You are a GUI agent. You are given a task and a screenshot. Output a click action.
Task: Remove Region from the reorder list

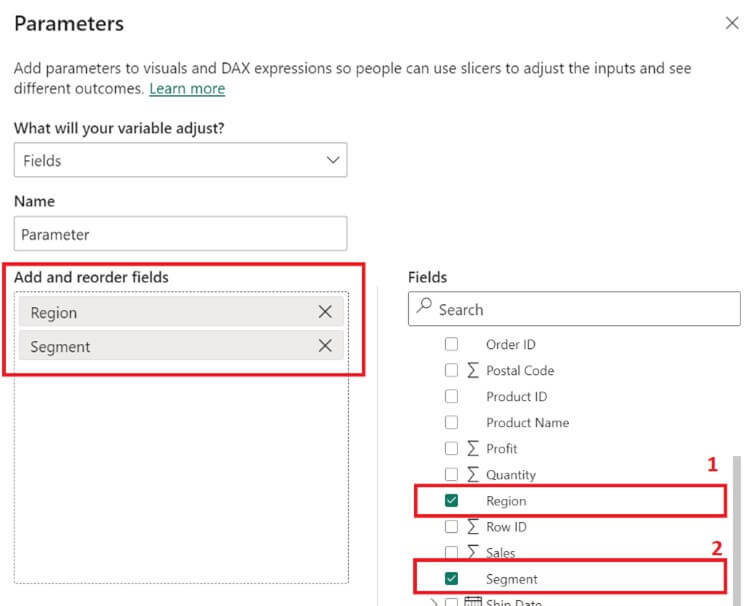click(325, 312)
